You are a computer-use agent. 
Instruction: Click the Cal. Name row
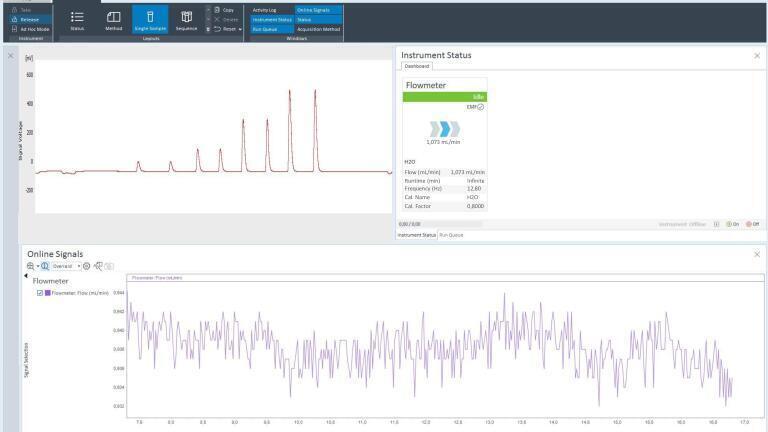point(445,197)
